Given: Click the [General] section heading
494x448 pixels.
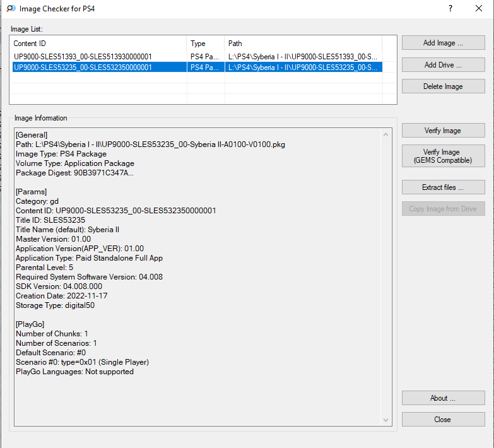Looking at the screenshot, I should (32, 135).
